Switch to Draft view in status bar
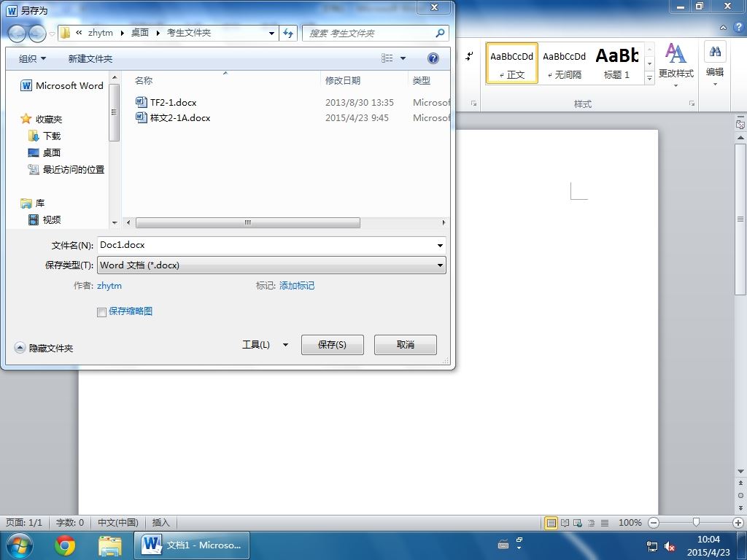This screenshot has width=747, height=560. point(605,523)
